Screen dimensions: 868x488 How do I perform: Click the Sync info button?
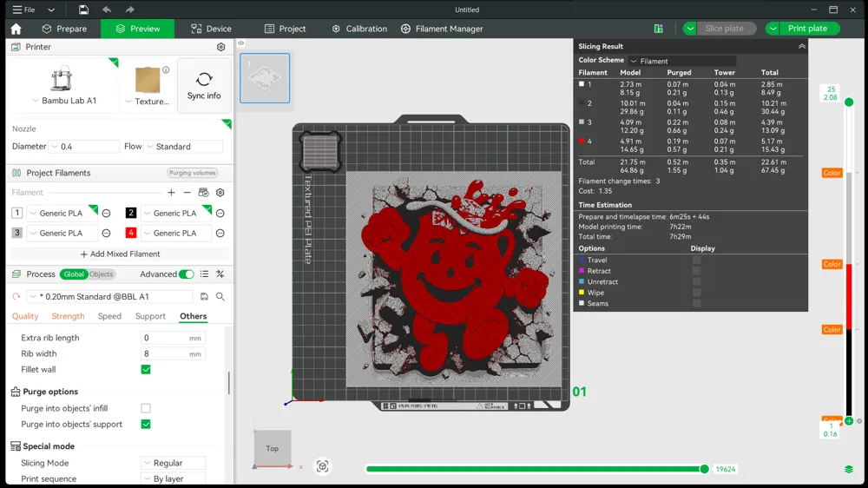(204, 85)
